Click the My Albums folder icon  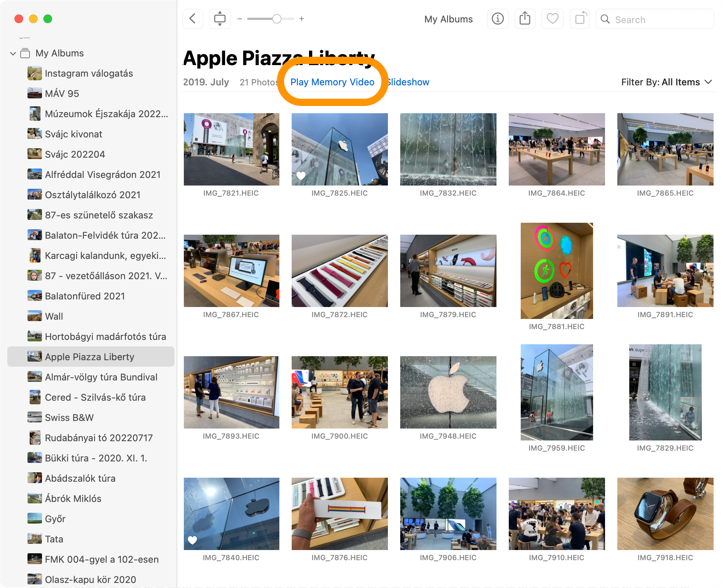(25, 53)
